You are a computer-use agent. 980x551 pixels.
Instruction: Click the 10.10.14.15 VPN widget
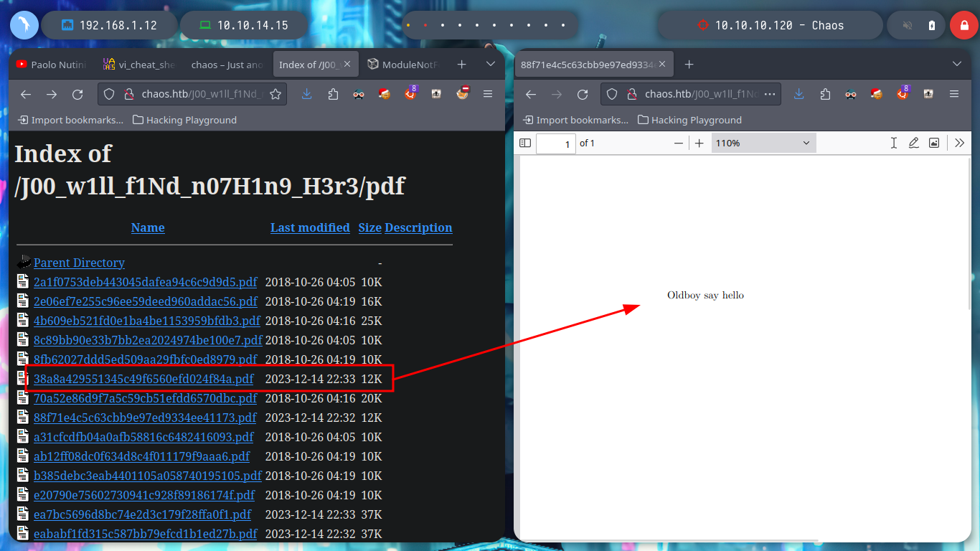[x=244, y=25]
